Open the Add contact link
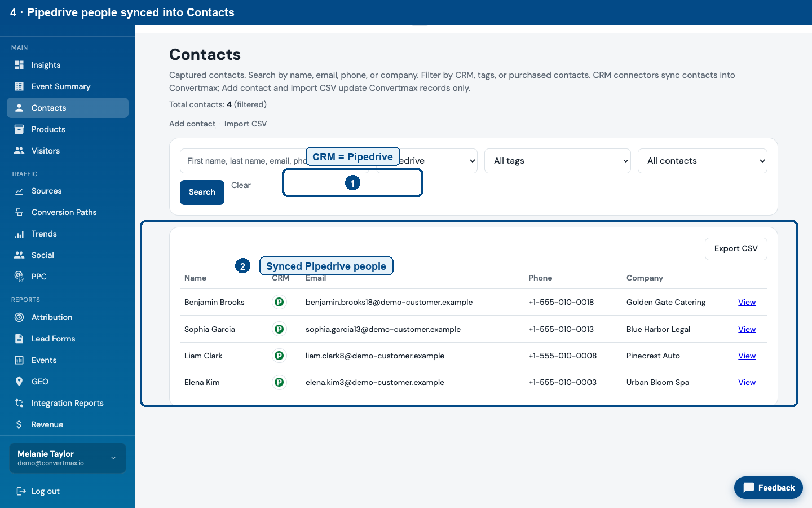The width and height of the screenshot is (812, 508). (192, 124)
